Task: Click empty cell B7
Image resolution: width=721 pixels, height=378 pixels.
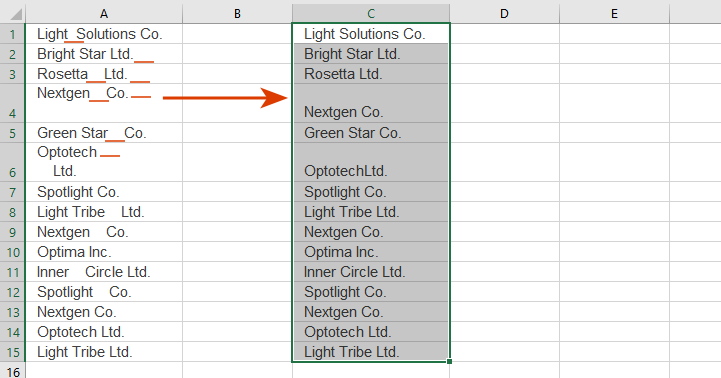Action: 237,192
